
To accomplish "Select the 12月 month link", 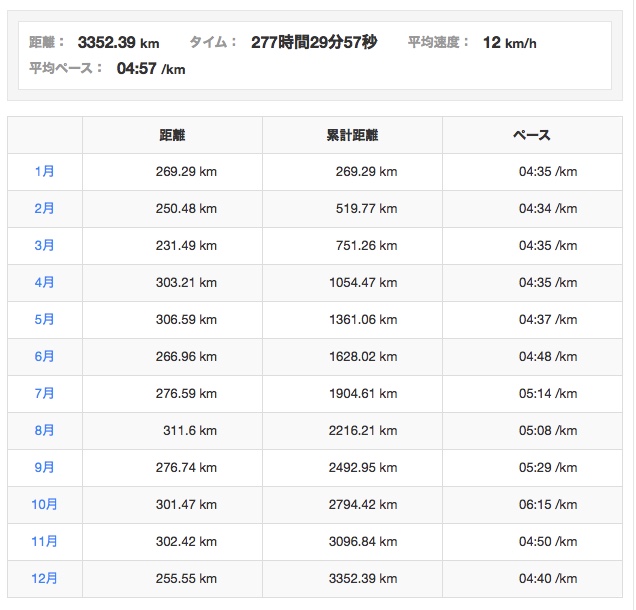I will 44,579.
